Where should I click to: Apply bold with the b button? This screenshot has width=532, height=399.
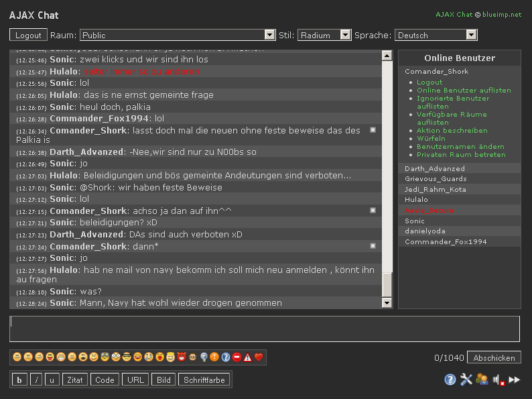click(19, 380)
